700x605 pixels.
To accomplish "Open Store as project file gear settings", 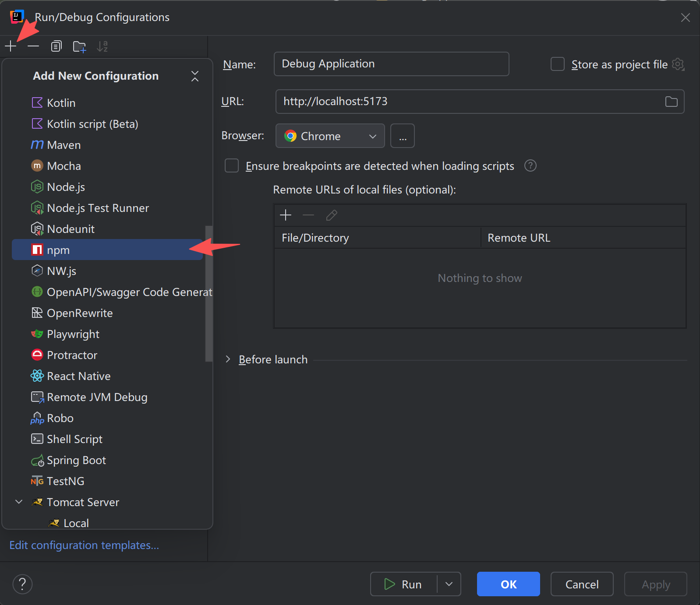I will pos(678,64).
